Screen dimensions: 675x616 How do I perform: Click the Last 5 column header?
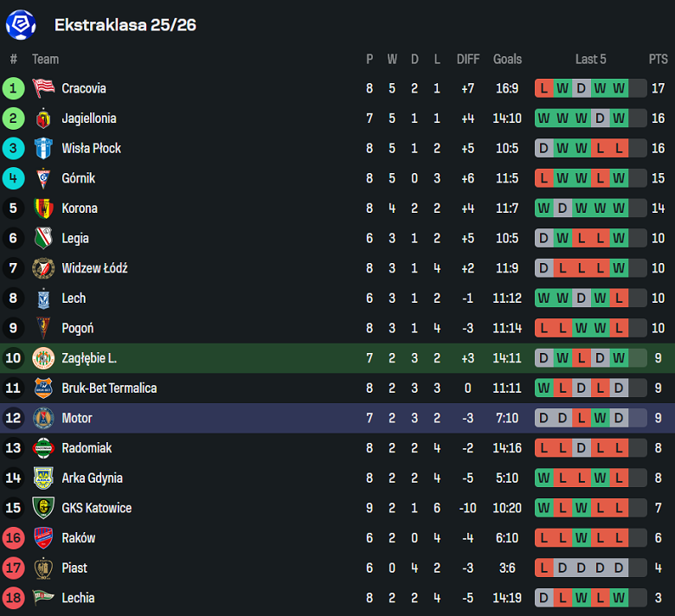590,59
